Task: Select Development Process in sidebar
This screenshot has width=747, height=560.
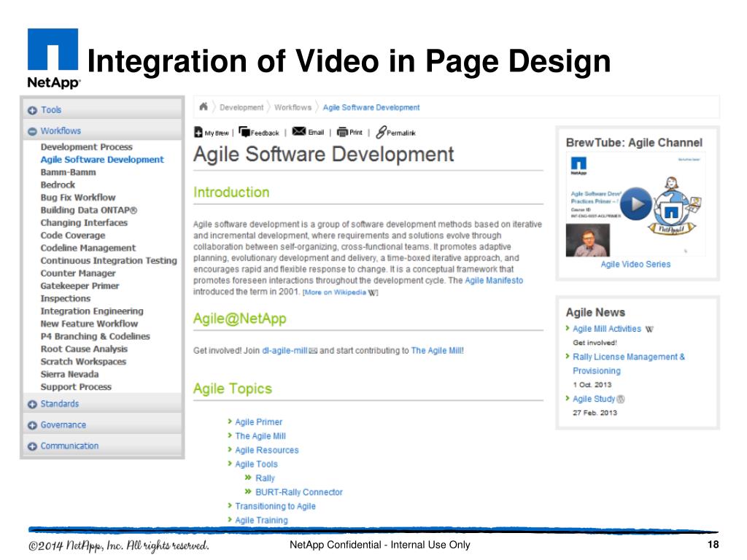Action: (x=86, y=147)
